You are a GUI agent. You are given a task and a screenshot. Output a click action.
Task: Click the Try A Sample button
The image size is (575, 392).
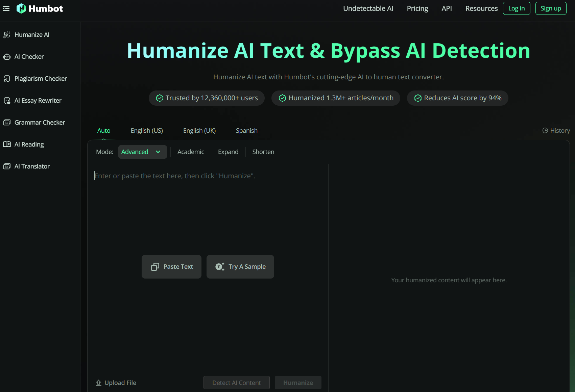[x=240, y=267]
